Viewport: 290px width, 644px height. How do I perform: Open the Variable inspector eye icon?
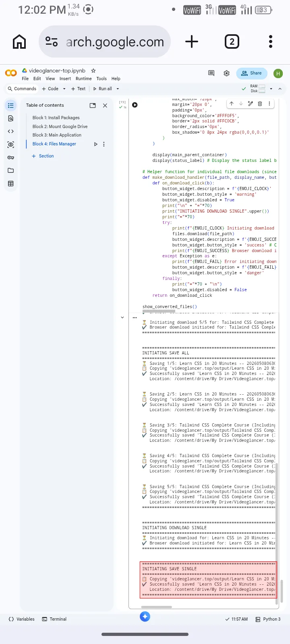[10, 144]
